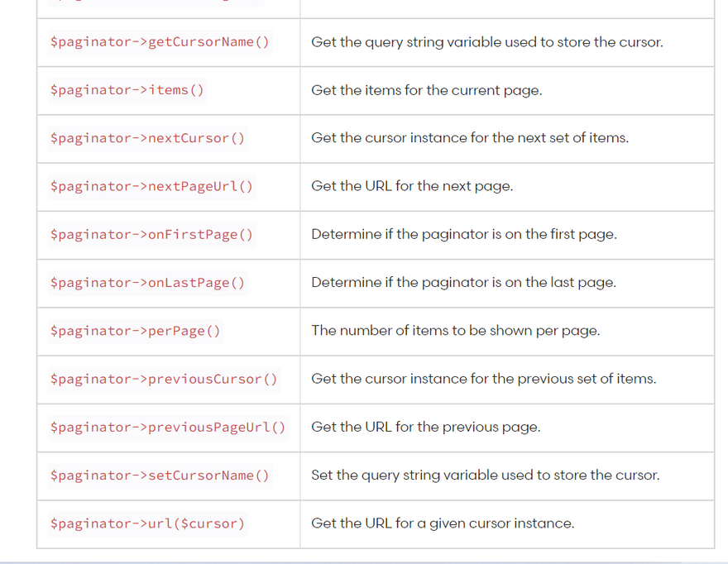Click description "Get the items for the current page"
This screenshot has height=564, width=728.
pos(426,90)
